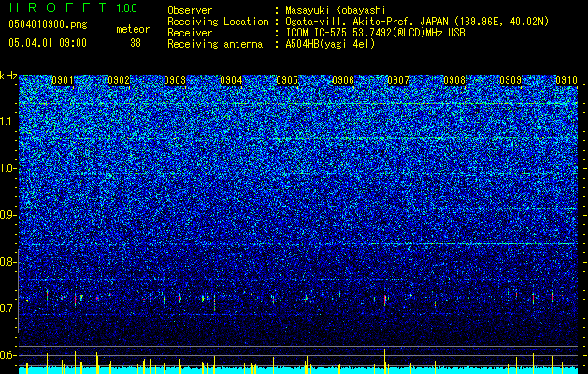
Task: Click the Observer label
Action: [190, 10]
